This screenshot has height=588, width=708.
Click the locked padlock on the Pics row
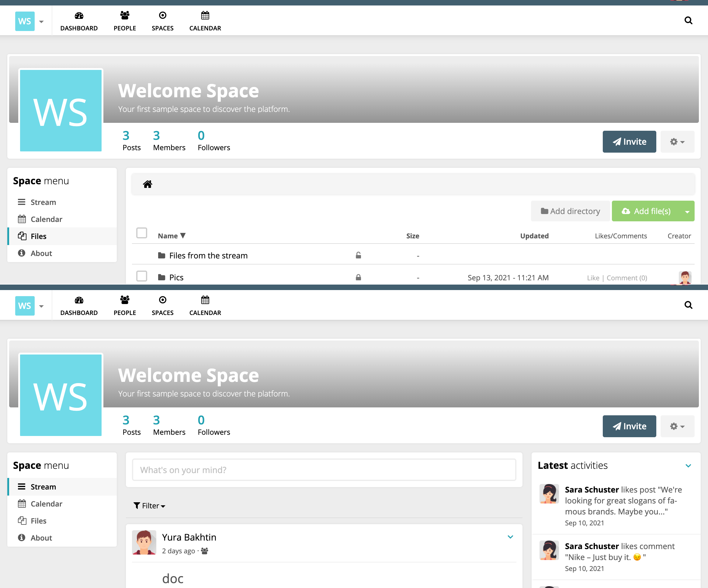pos(358,277)
